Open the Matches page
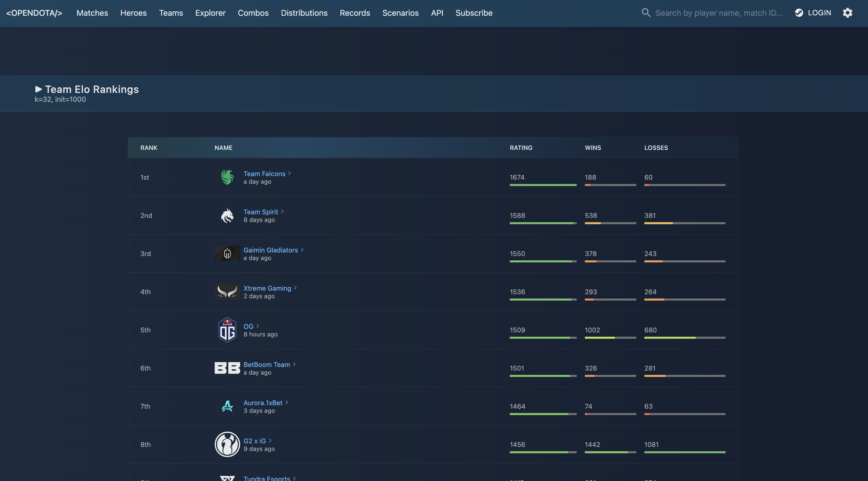 click(x=92, y=13)
